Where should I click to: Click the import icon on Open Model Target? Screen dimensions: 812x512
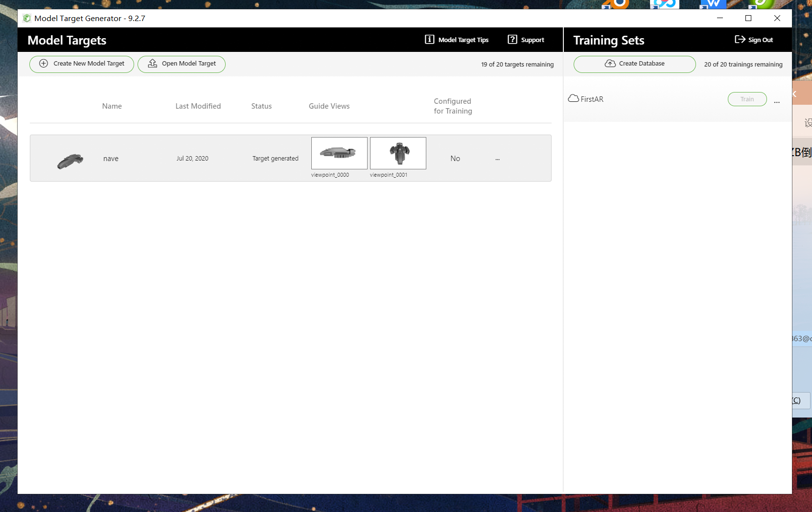point(152,64)
